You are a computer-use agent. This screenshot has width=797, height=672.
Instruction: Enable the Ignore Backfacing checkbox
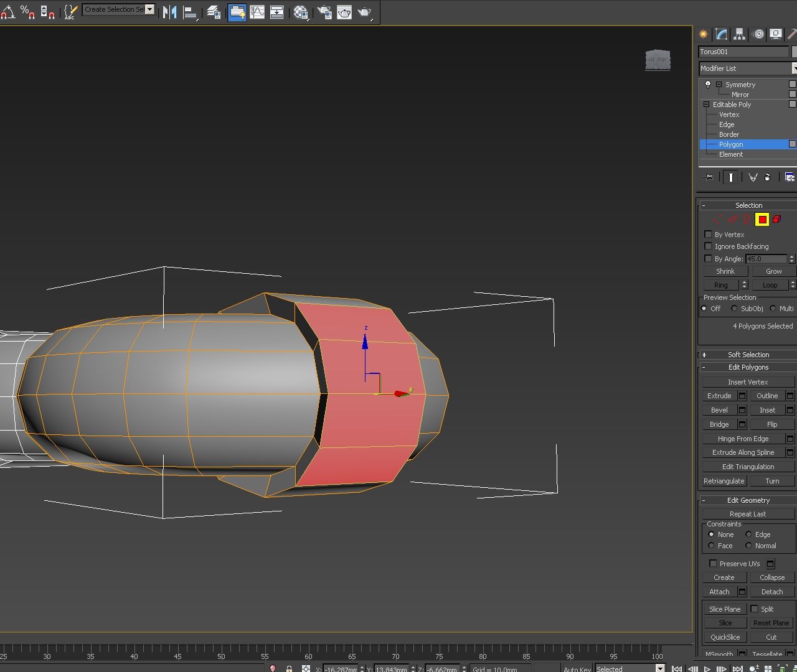[x=708, y=246]
